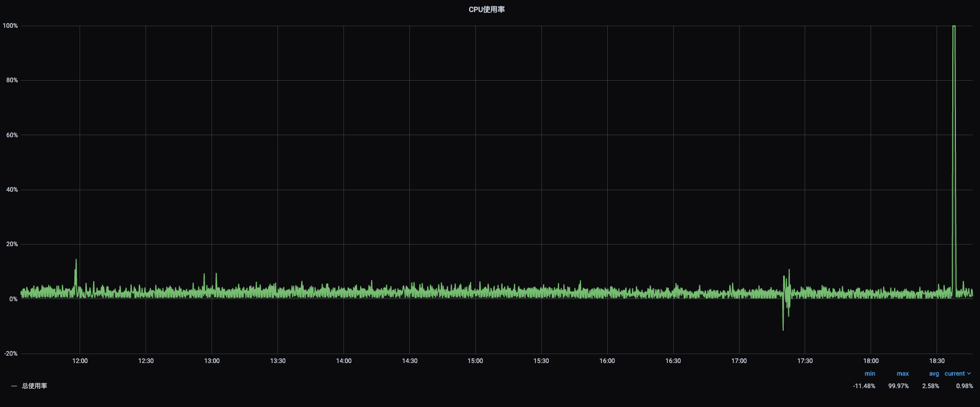This screenshot has height=407, width=980.
Task: Click the 80% y-axis label
Action: [12, 80]
